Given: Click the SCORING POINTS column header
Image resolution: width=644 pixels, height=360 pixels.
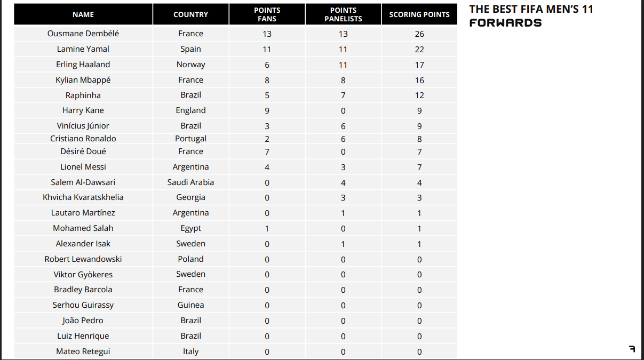Looking at the screenshot, I should click(419, 14).
